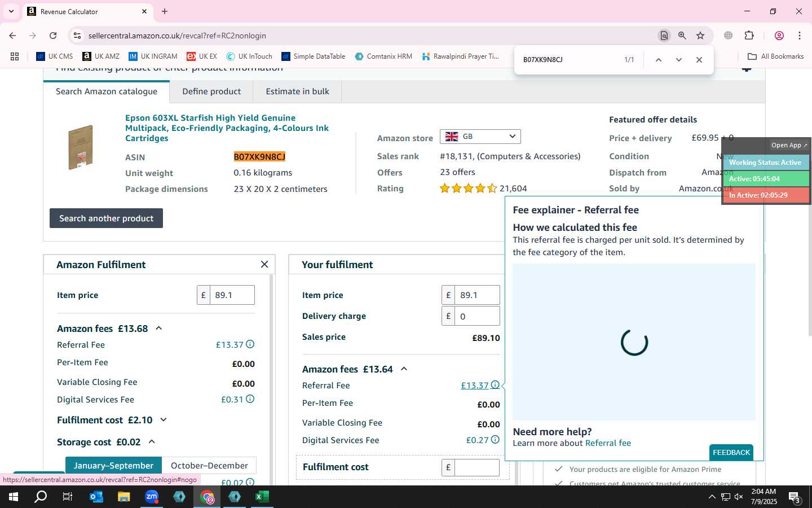This screenshot has height=508, width=812.
Task: Collapse Amazon fees £13.68 section
Action: click(x=159, y=328)
